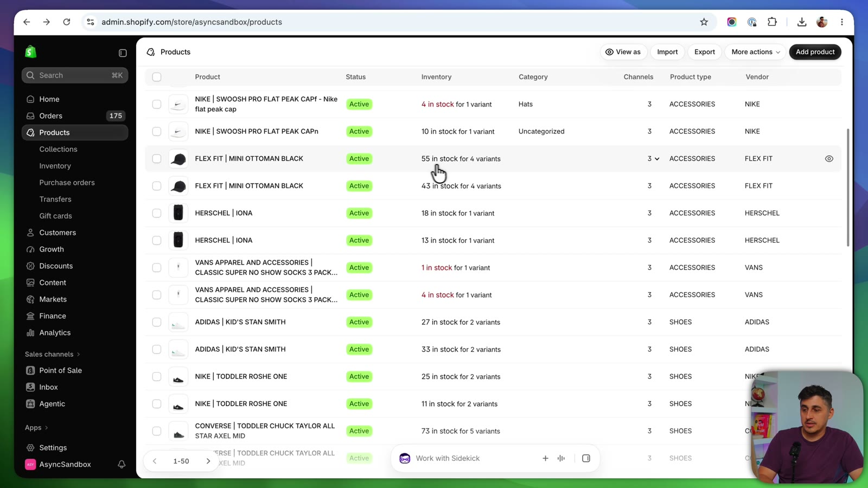This screenshot has height=488, width=868.
Task: Go back in browser history
Action: [x=27, y=22]
